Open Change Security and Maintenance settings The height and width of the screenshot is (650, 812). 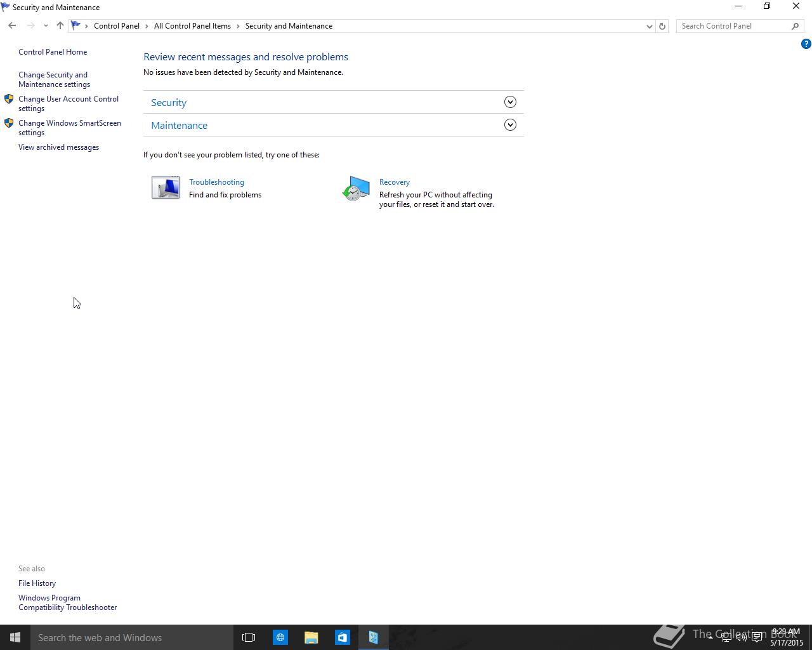(x=54, y=79)
